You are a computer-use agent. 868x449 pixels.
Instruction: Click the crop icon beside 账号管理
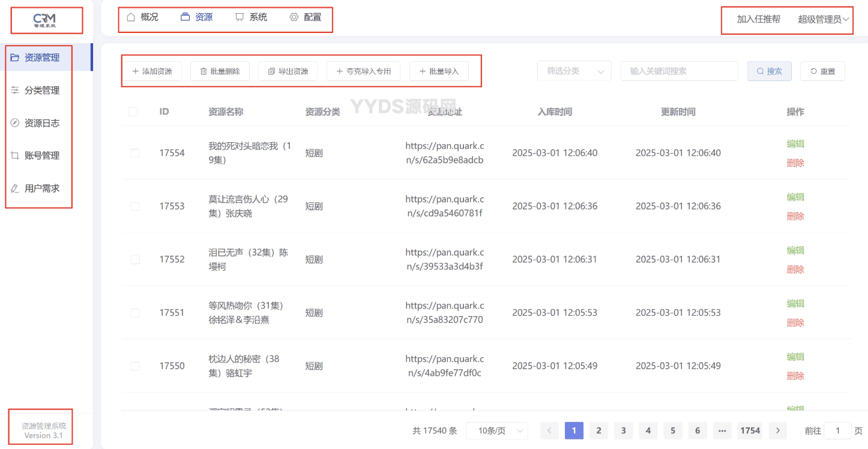(x=15, y=155)
